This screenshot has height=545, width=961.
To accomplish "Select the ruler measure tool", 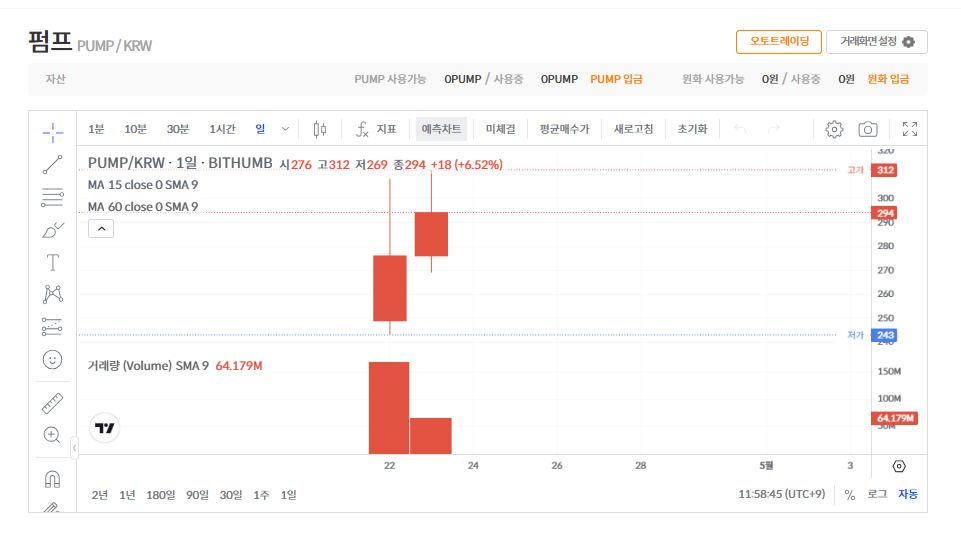I will pos(53,403).
